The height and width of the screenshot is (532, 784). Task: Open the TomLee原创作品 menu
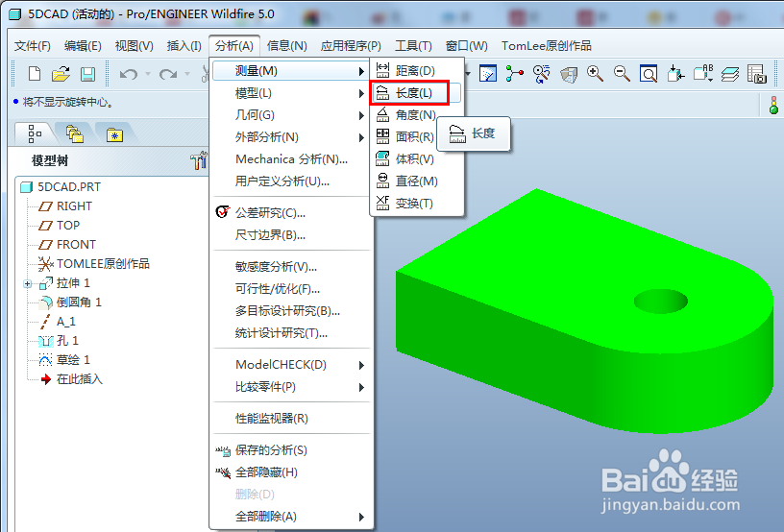click(x=547, y=46)
